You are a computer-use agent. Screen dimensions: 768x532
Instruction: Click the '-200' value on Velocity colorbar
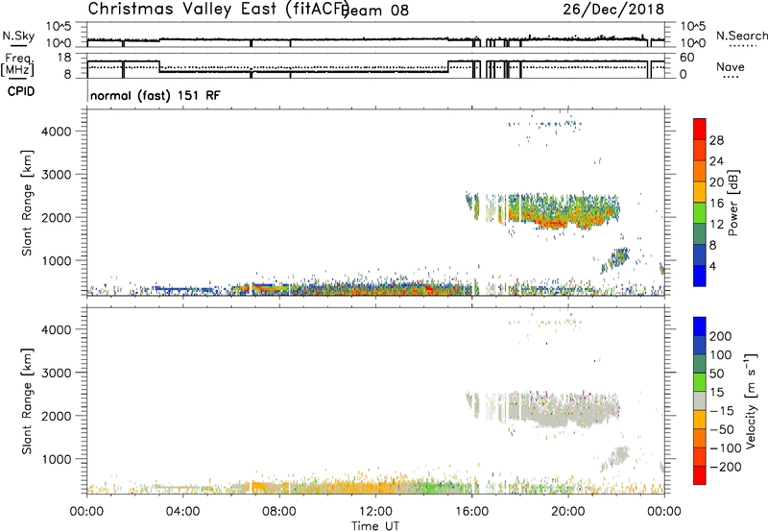pyautogui.click(x=726, y=467)
